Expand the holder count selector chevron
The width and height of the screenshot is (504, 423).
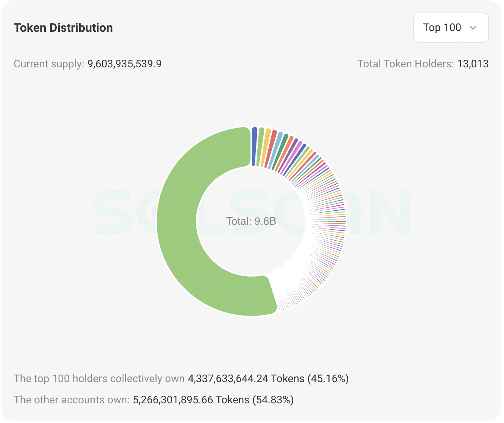pyautogui.click(x=473, y=28)
